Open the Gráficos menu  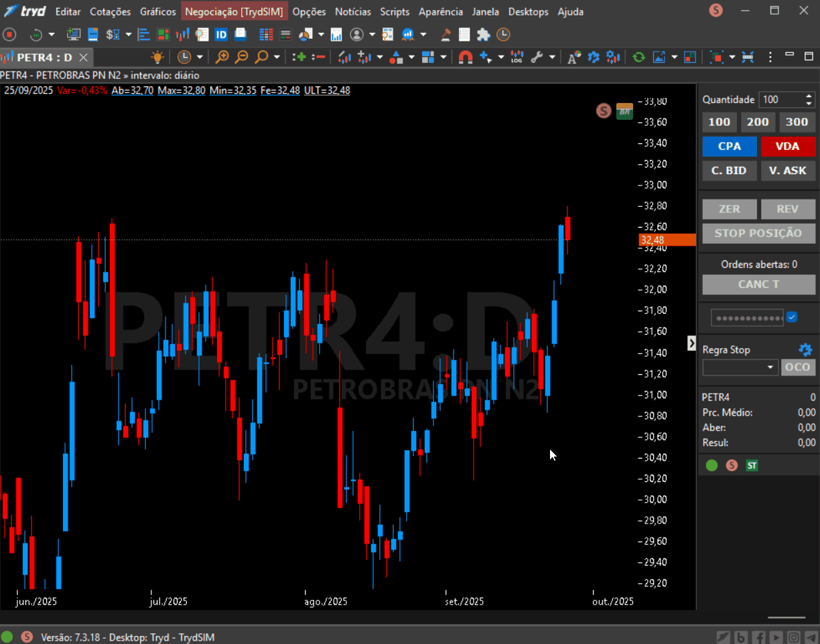(158, 11)
